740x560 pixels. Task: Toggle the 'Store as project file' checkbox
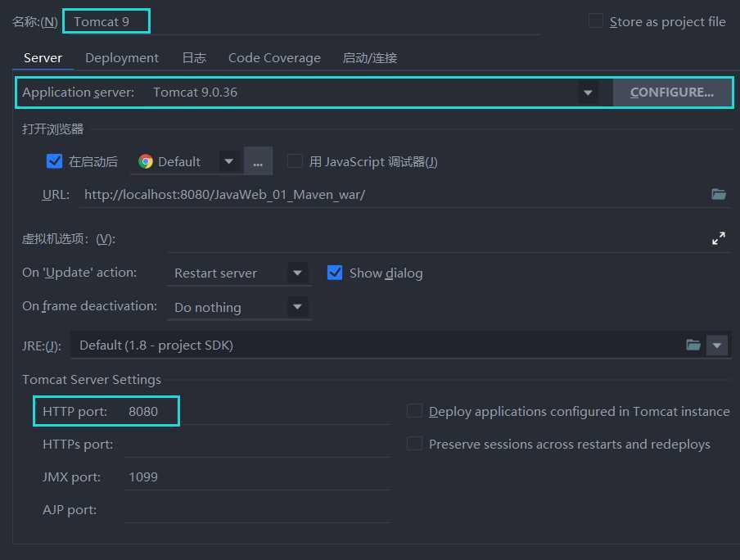tap(596, 21)
